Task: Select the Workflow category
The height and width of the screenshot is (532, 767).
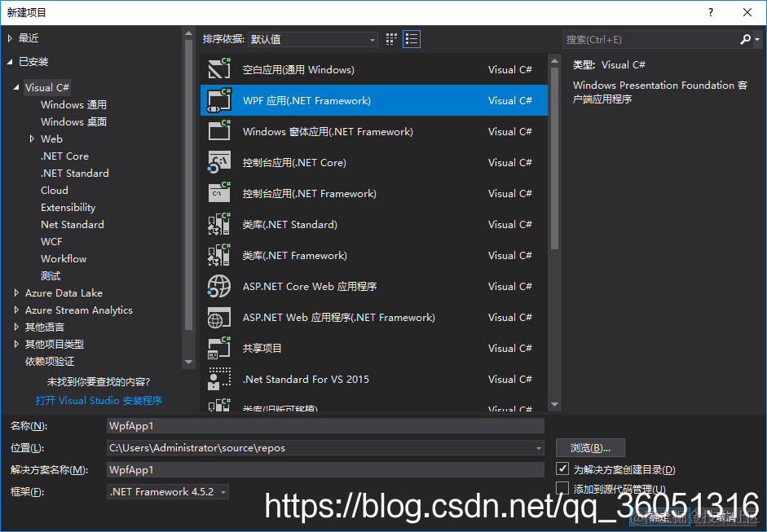Action: point(64,258)
